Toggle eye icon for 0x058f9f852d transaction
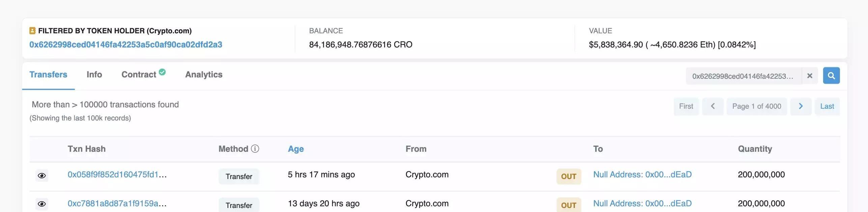 coord(42,176)
